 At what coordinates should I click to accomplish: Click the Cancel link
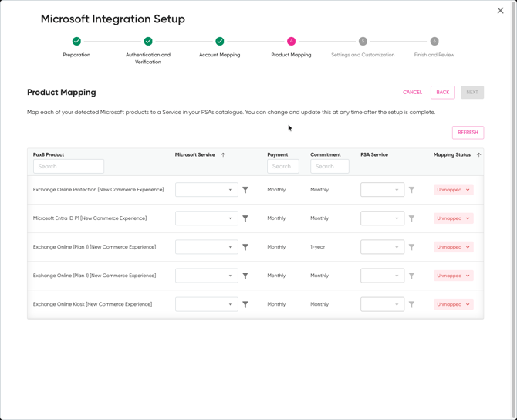pos(412,93)
